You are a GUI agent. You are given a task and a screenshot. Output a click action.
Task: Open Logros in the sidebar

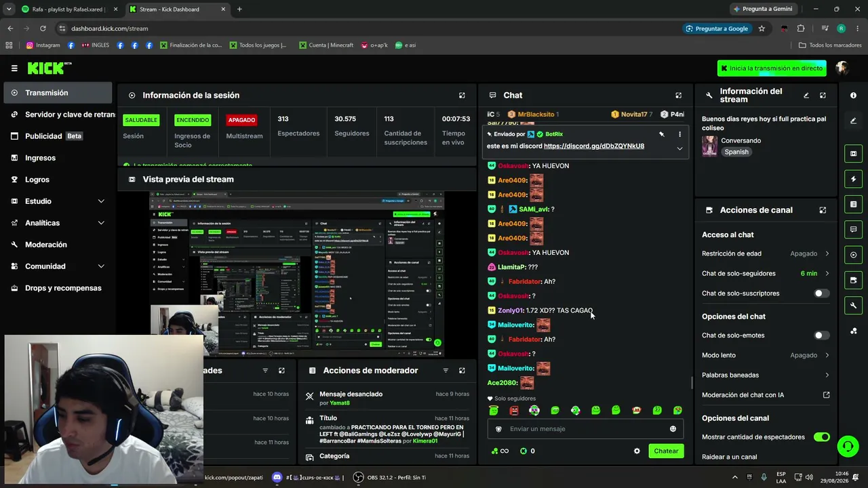[58, 180]
